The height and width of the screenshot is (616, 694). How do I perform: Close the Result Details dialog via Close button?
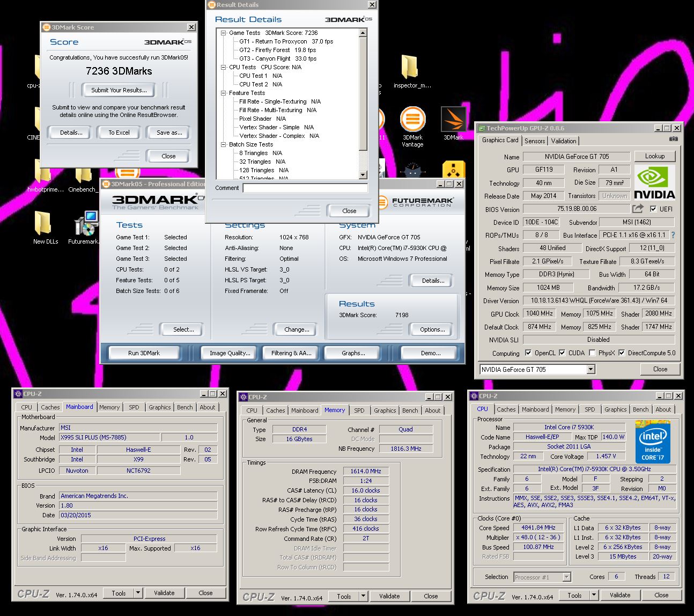349,211
